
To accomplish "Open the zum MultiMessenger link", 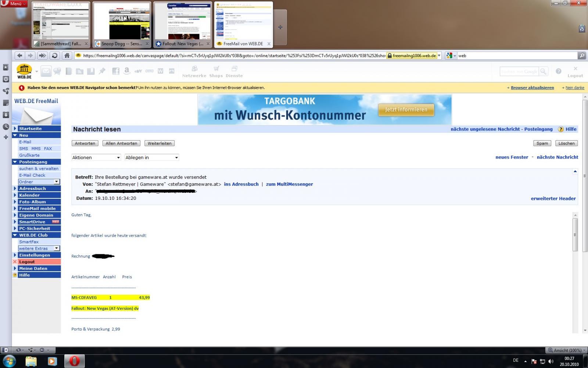I will coord(290,184).
